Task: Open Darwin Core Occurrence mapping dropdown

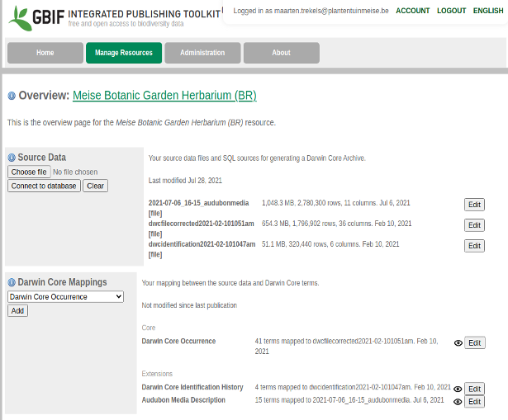Action: tap(65, 297)
